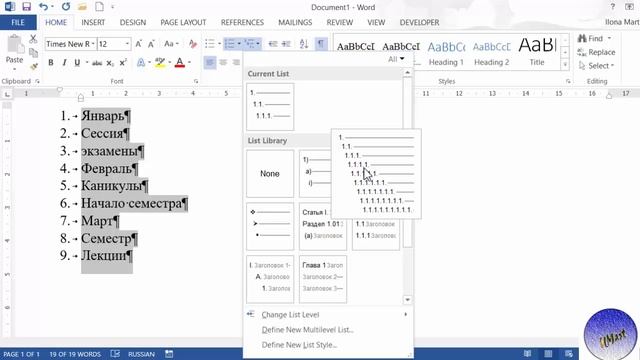Expand the Select dropdown in Editing
The width and height of the screenshot is (640, 360).
[x=596, y=65]
